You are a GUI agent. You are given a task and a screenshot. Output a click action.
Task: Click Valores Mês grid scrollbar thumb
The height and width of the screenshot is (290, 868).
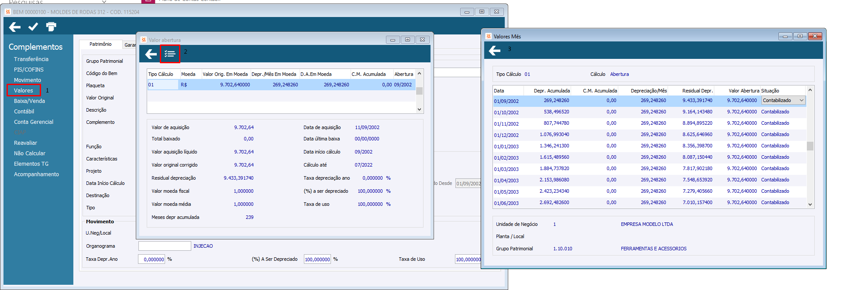[810, 146]
